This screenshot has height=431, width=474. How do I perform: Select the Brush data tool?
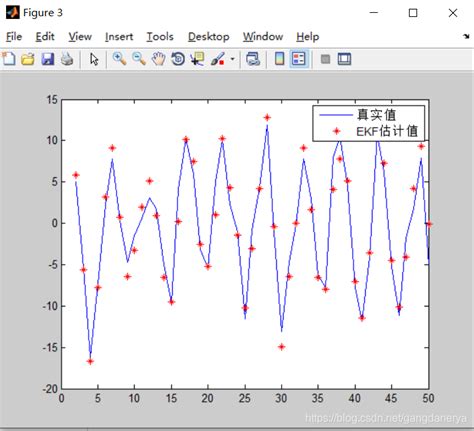click(x=217, y=59)
